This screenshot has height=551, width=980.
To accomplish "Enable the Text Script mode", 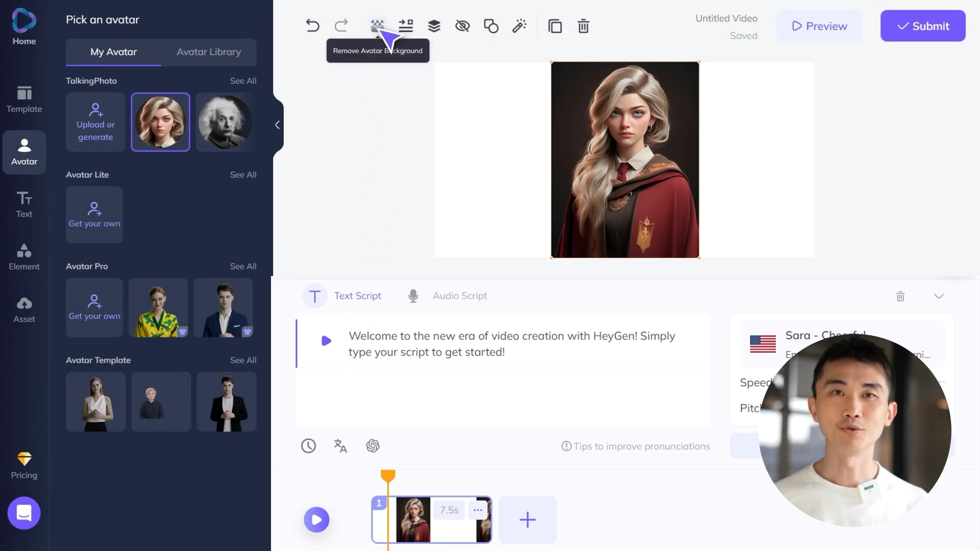I will point(343,296).
